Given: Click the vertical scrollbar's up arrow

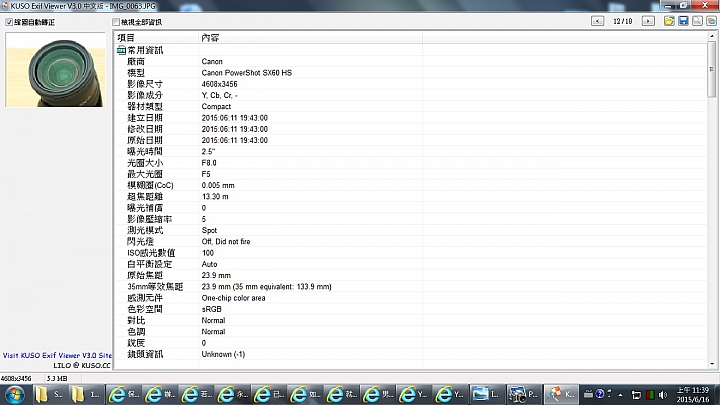Looking at the screenshot, I should point(712,36).
